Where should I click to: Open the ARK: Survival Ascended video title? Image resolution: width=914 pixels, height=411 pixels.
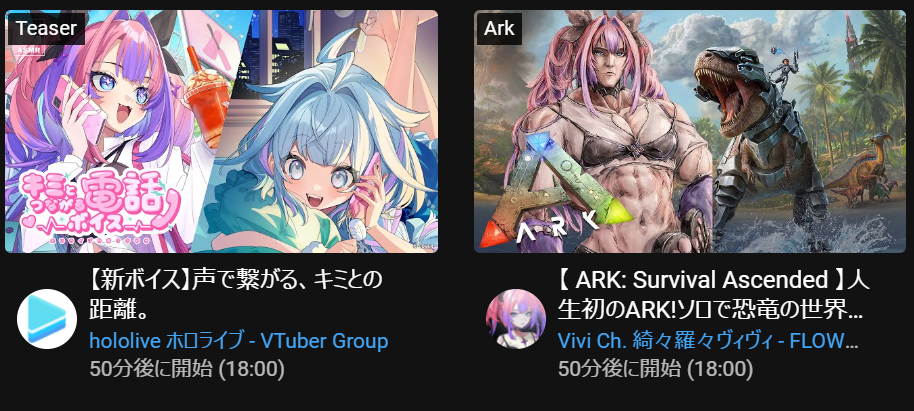pos(713,294)
